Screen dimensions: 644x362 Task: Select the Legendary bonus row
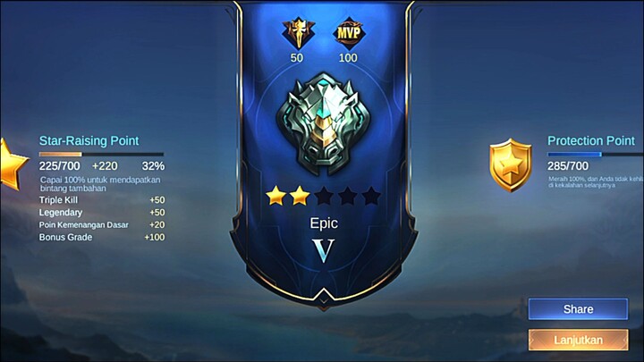102,212
